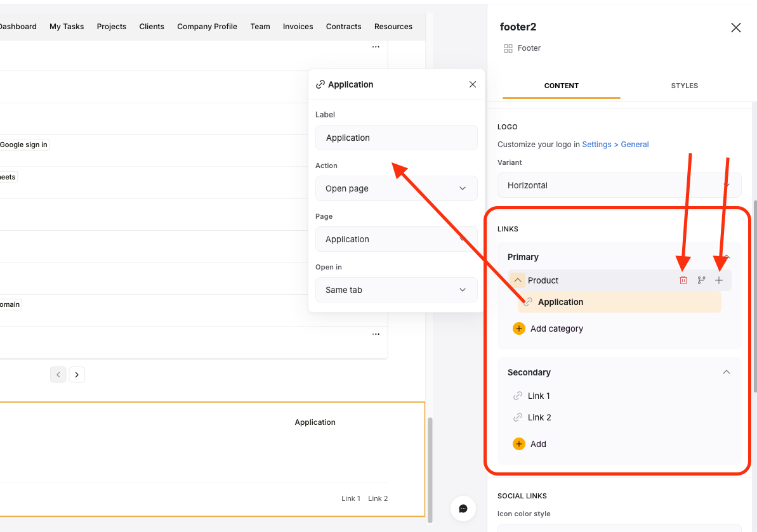The width and height of the screenshot is (757, 532).
Task: Click the canvas vertical scrollbar
Action: pyautogui.click(x=430, y=469)
